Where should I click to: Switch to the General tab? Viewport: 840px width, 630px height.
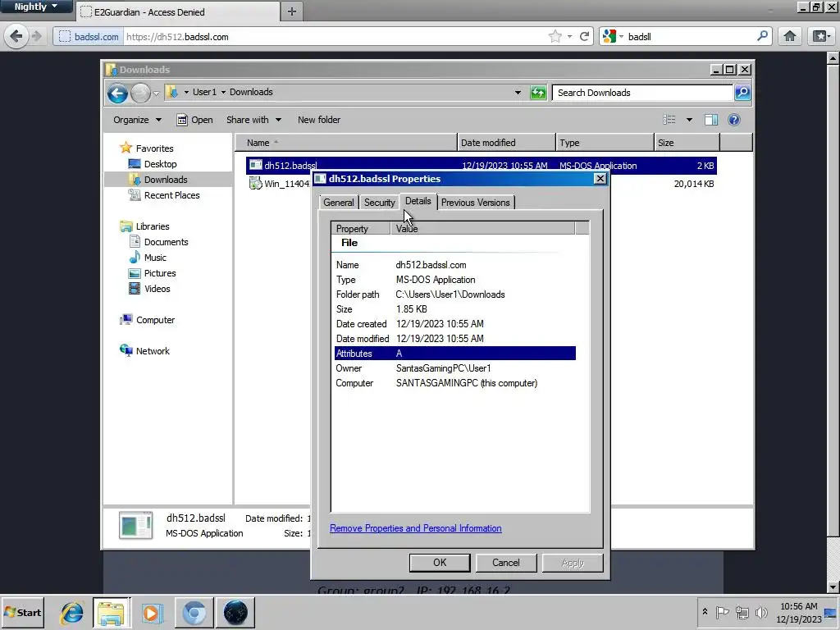339,203
